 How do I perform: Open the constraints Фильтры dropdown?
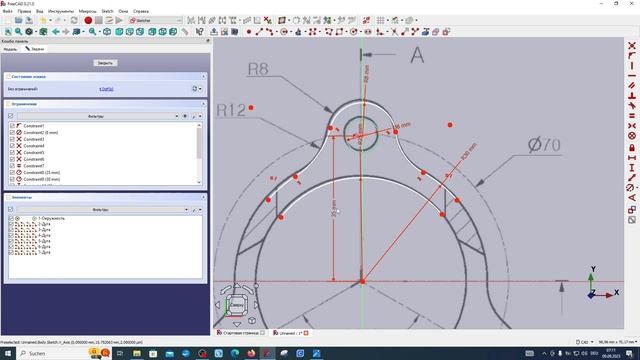(98, 116)
